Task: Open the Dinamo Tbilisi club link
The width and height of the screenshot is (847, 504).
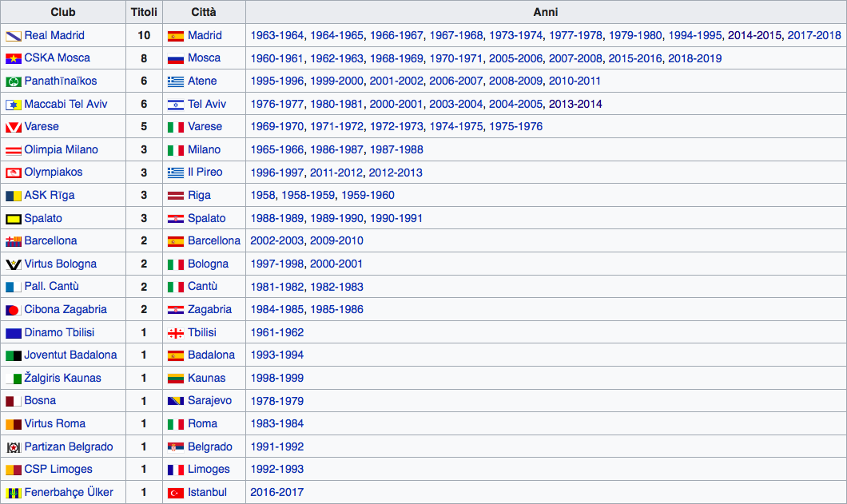Action: point(59,332)
